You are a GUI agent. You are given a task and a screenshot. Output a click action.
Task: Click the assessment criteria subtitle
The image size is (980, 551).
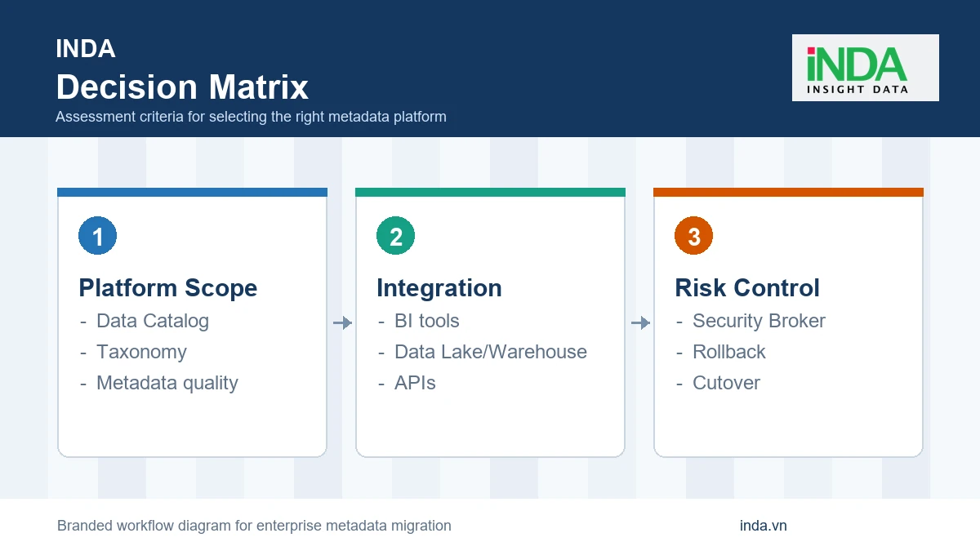[x=251, y=117]
